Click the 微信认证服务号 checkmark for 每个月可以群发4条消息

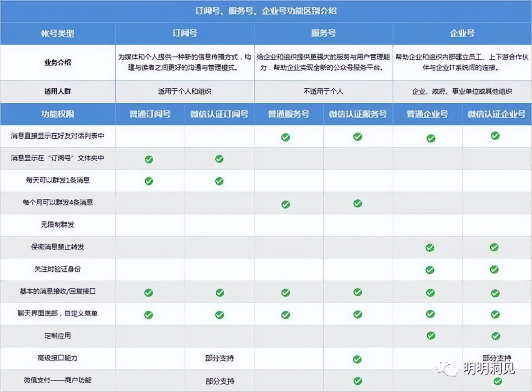(357, 203)
